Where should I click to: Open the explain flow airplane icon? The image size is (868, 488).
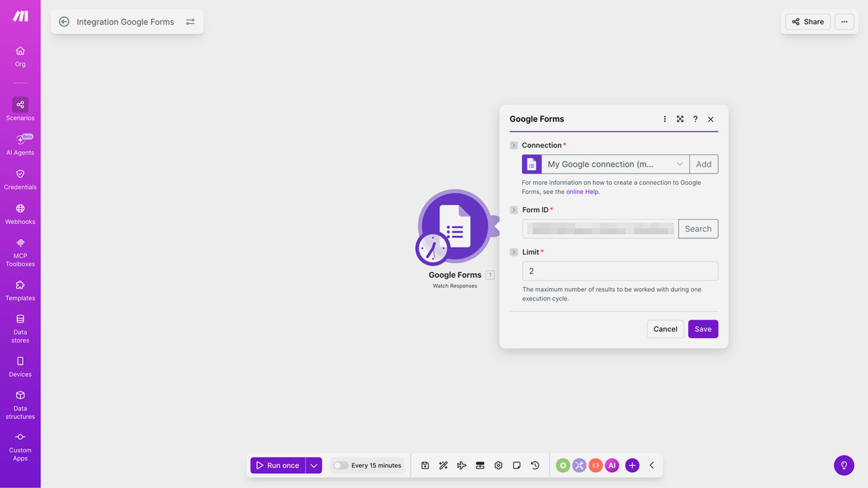pyautogui.click(x=462, y=465)
